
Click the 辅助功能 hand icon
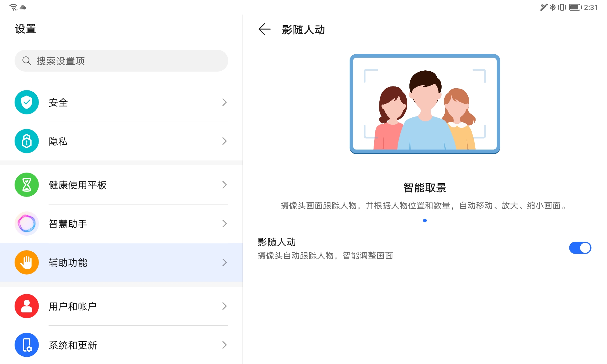[x=27, y=262]
